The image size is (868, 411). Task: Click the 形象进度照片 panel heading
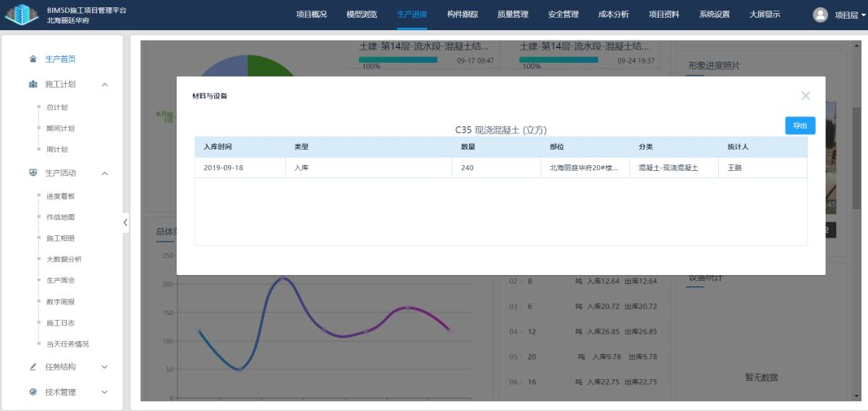coord(714,65)
